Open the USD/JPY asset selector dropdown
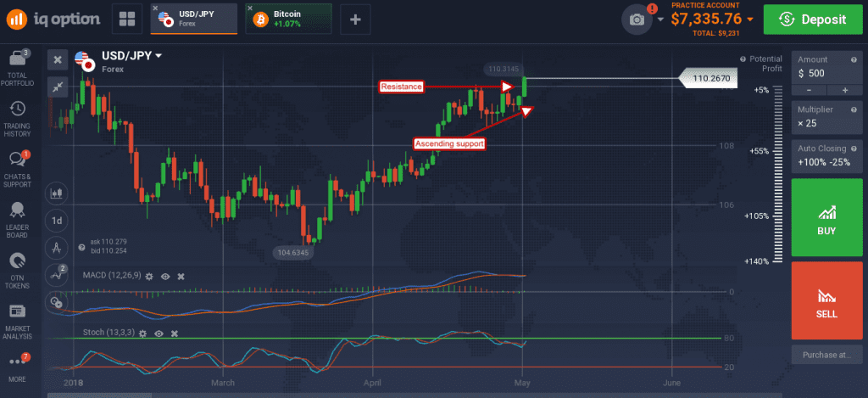Viewport: 868px width, 398px height. click(131, 55)
